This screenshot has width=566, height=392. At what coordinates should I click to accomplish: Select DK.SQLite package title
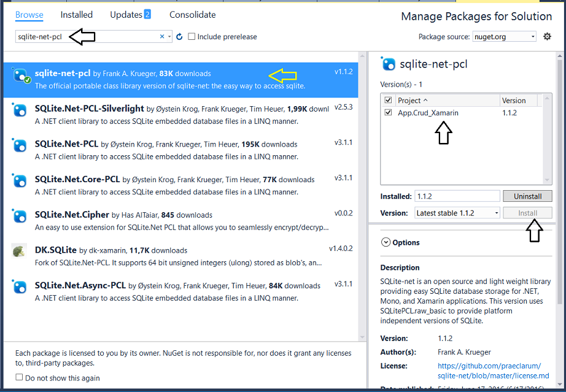click(x=56, y=250)
